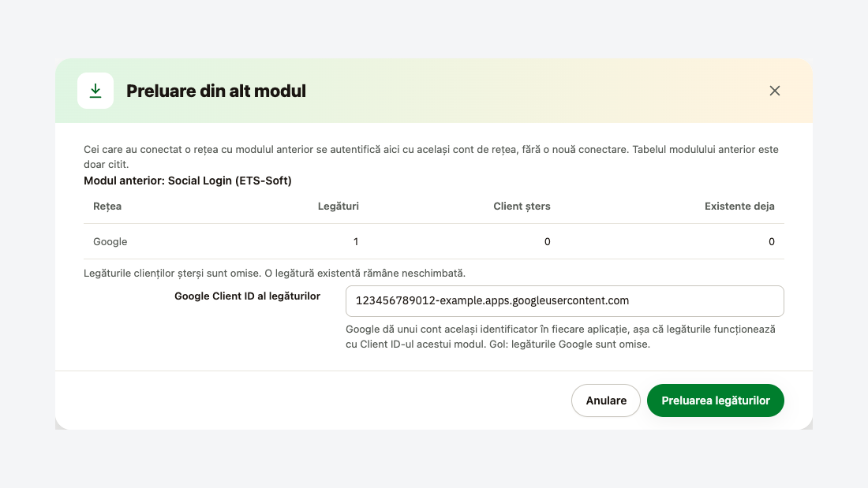Click the Client șters column header
This screenshot has width=868, height=488.
[x=522, y=207]
